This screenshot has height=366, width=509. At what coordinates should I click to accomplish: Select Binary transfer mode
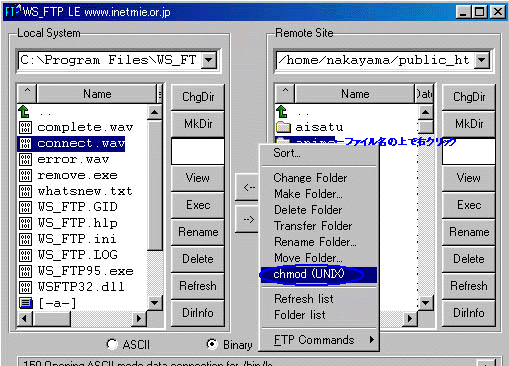point(212,344)
